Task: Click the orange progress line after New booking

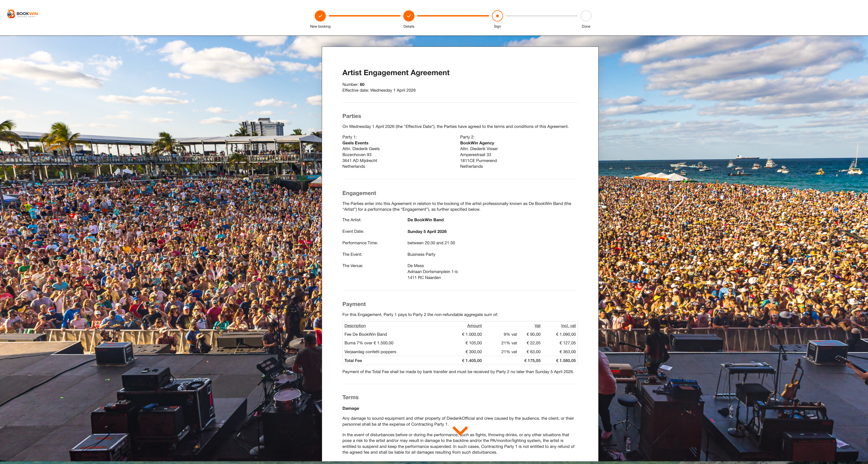Action: coord(364,16)
